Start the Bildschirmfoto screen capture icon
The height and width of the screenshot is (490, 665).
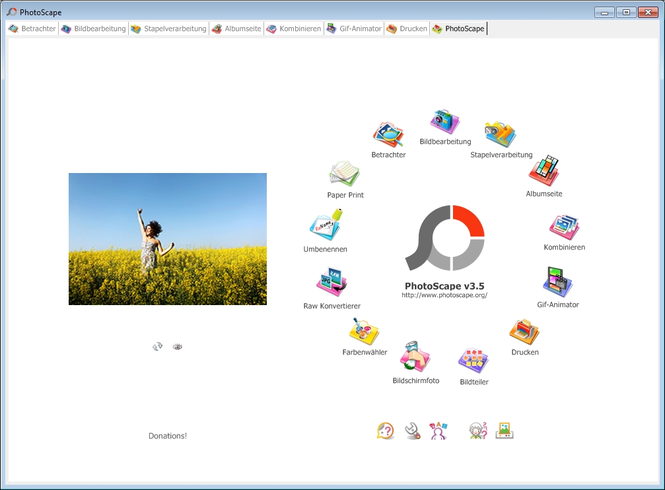415,357
